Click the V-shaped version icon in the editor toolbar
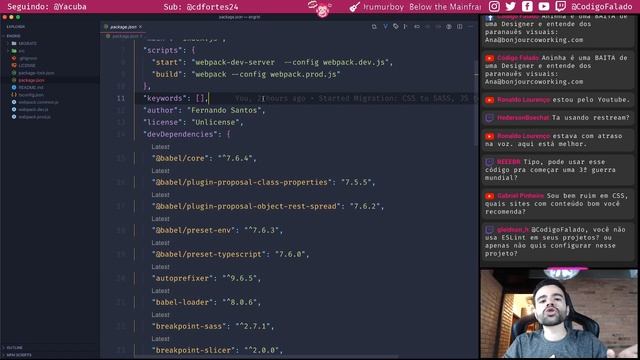Image resolution: width=640 pixels, height=360 pixels. coord(385,27)
